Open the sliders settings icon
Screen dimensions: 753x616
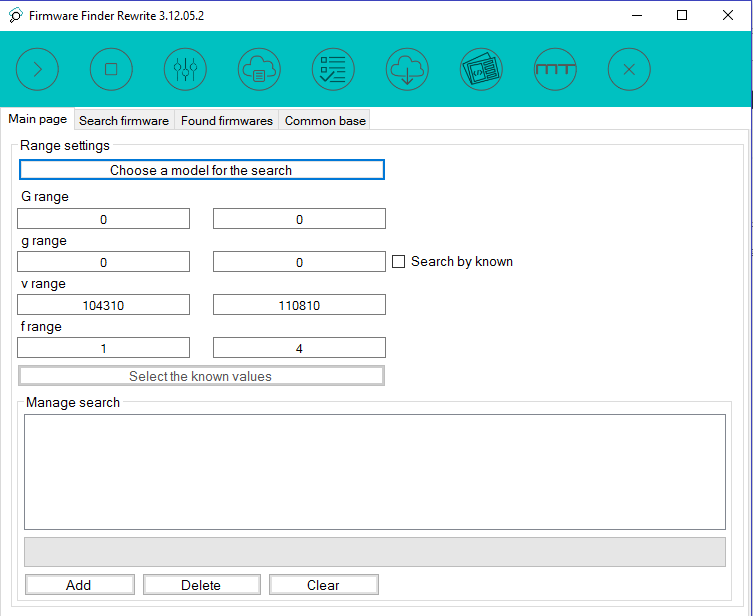click(x=185, y=70)
